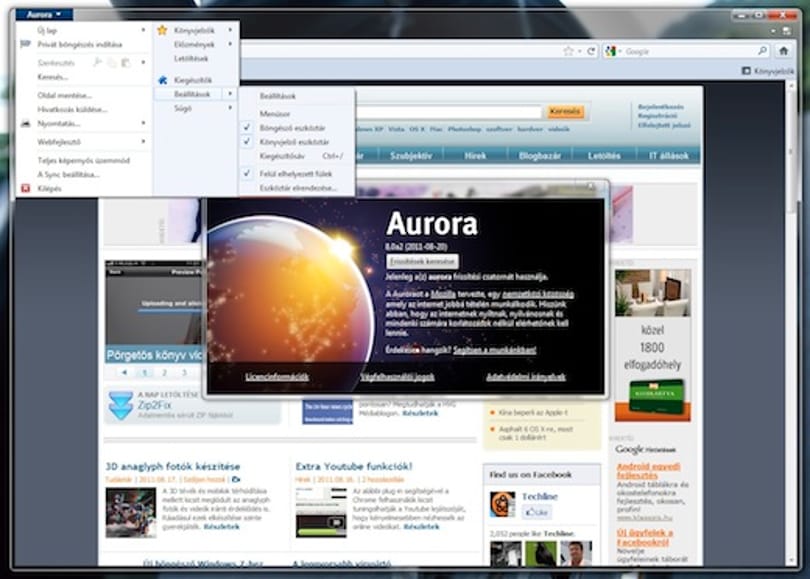Reload the page with the refresh icon
Screen dimensions: 810x579
point(591,51)
